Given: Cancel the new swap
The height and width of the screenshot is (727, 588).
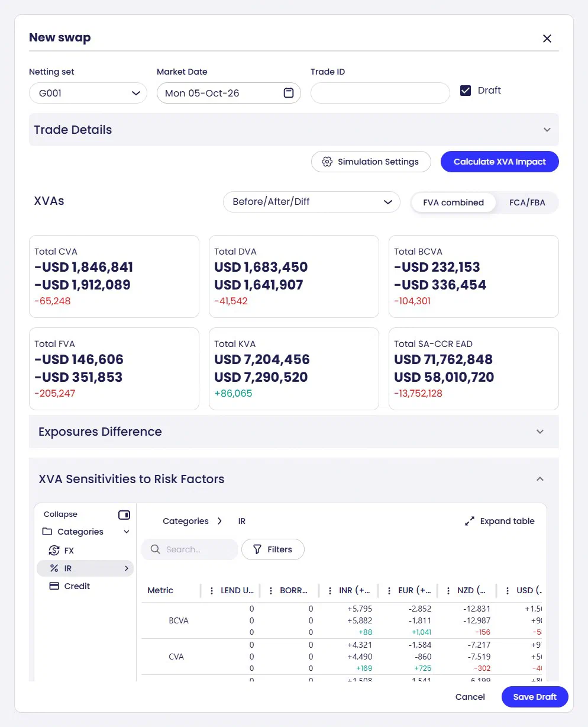Looking at the screenshot, I should [x=470, y=697].
